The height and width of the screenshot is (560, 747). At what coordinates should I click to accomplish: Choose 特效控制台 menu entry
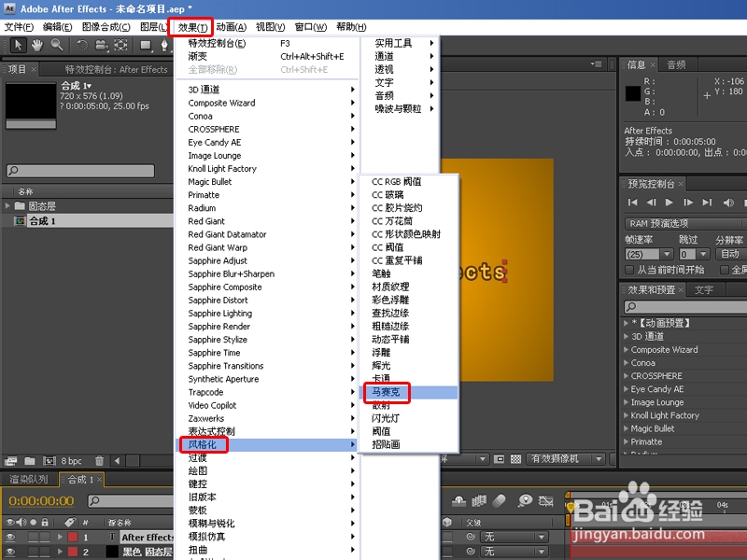click(267, 43)
